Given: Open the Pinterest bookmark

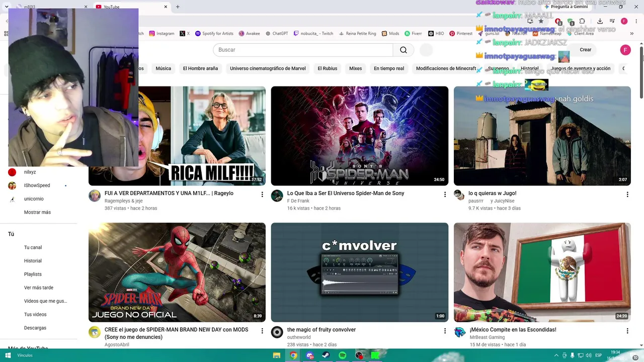Looking at the screenshot, I should [x=461, y=34].
